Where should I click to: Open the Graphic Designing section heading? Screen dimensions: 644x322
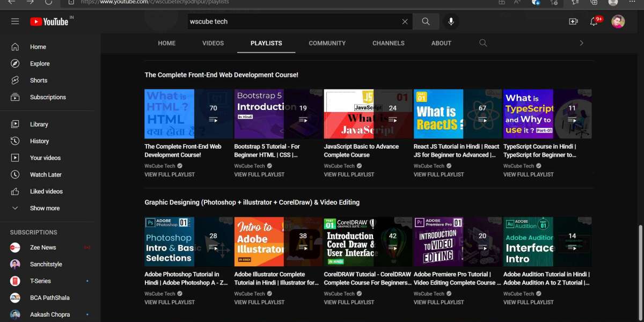[x=252, y=202]
